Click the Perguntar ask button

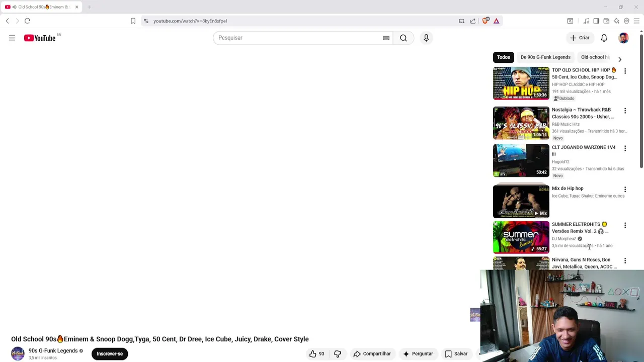418,354
